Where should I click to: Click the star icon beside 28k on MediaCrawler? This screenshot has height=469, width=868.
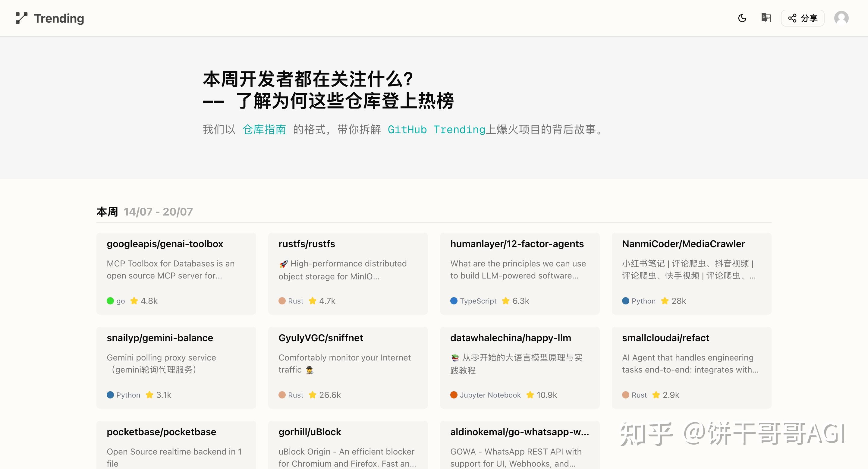click(665, 301)
